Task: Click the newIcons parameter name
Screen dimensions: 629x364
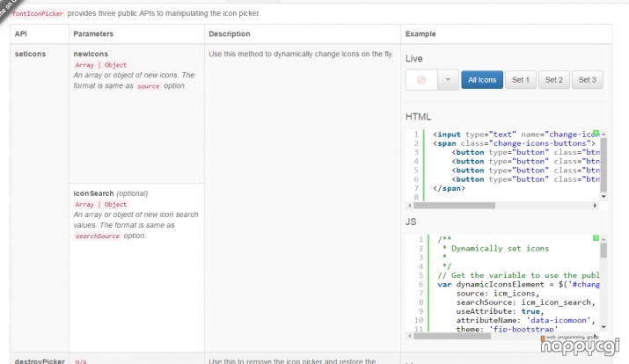Action: tap(91, 54)
